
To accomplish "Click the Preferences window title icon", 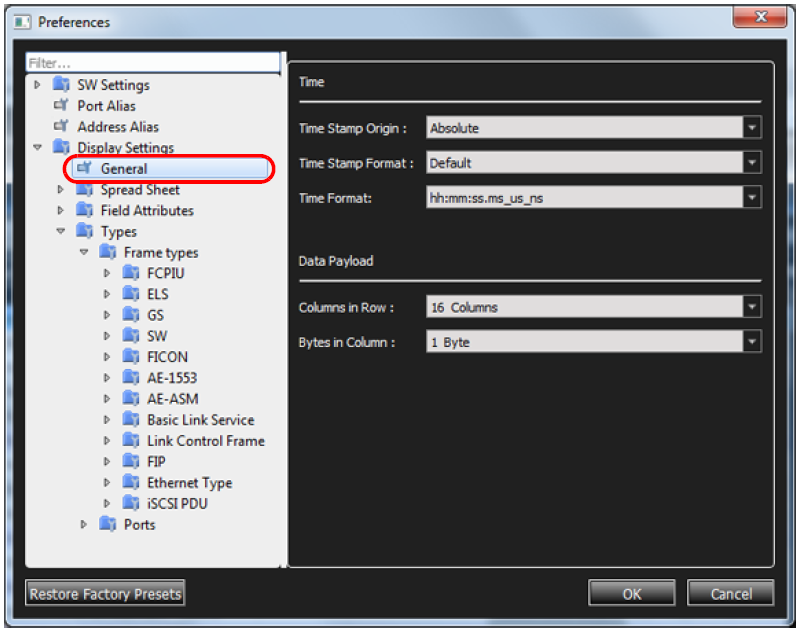I will 22,22.
